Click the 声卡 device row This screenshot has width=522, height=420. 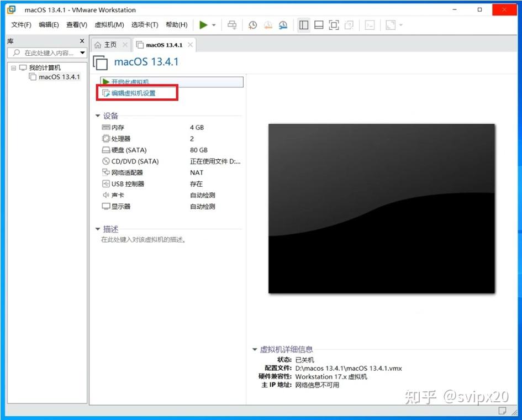171,195
